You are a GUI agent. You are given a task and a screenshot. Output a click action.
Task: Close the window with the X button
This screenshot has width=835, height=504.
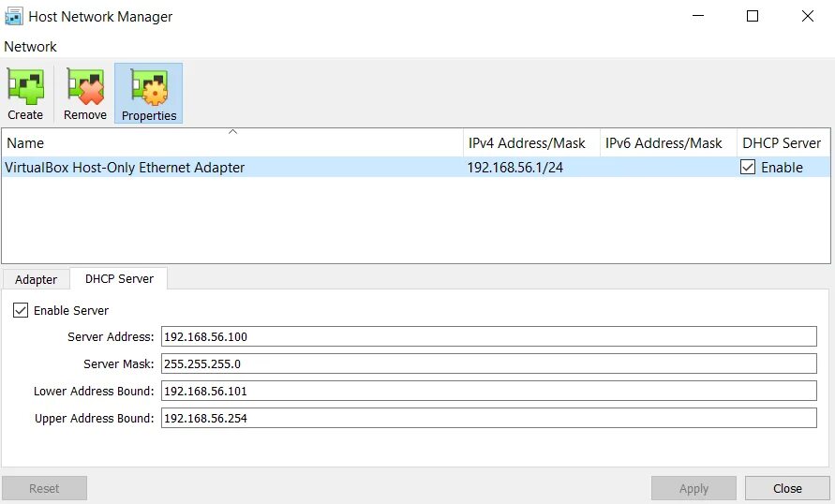[807, 17]
